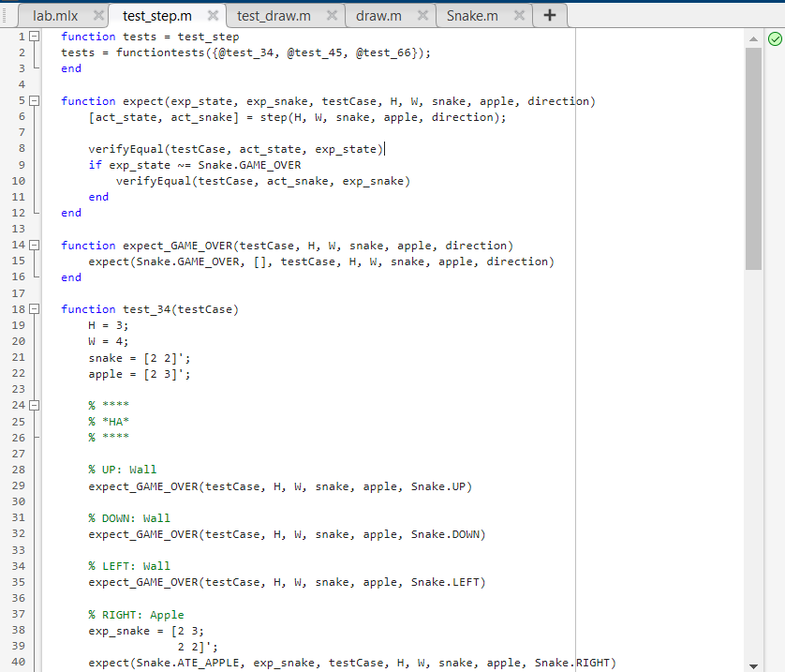The width and height of the screenshot is (785, 672).
Task: Close the Snake.m tab
Action: click(520, 15)
